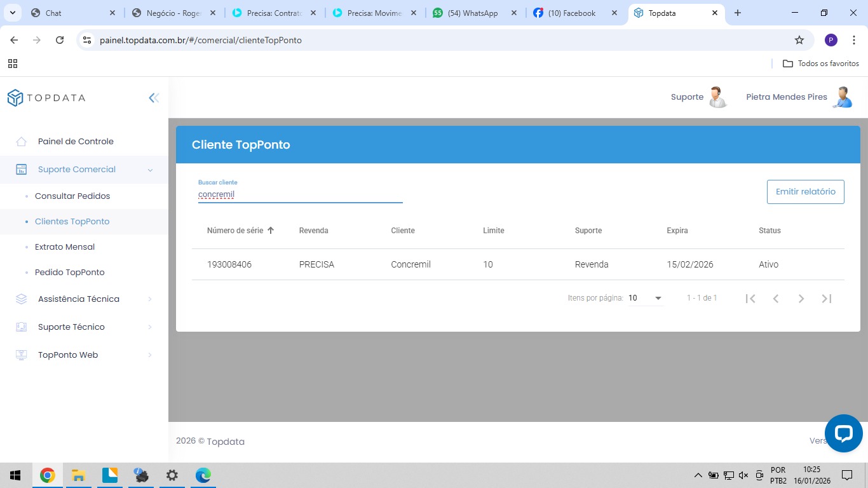Expand the Suporte Técnico menu

click(x=71, y=327)
